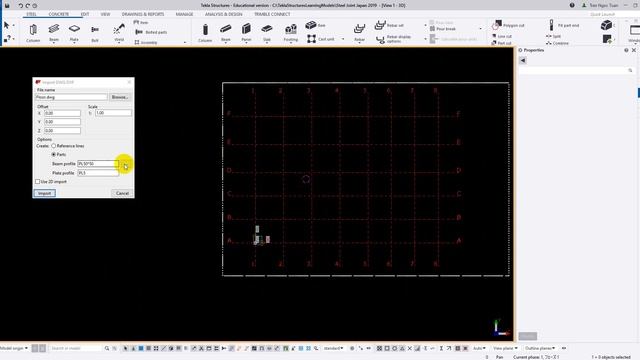Click the Undo arrow icon
This screenshot has width=640, height=360.
[x=20, y=5]
